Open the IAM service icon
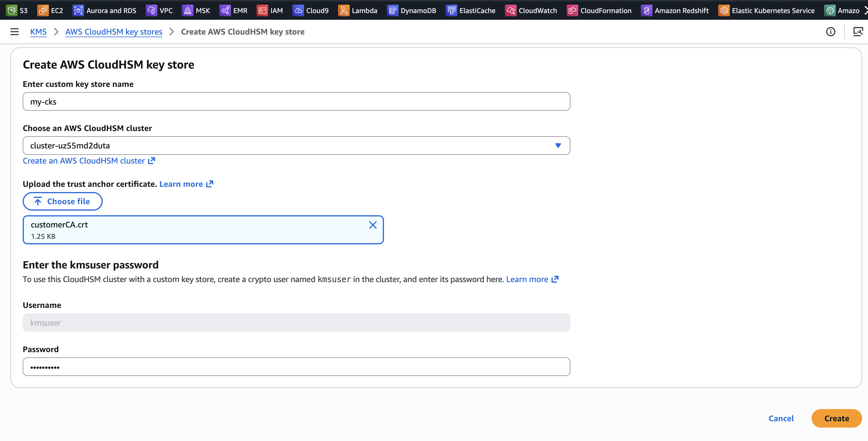 (262, 10)
